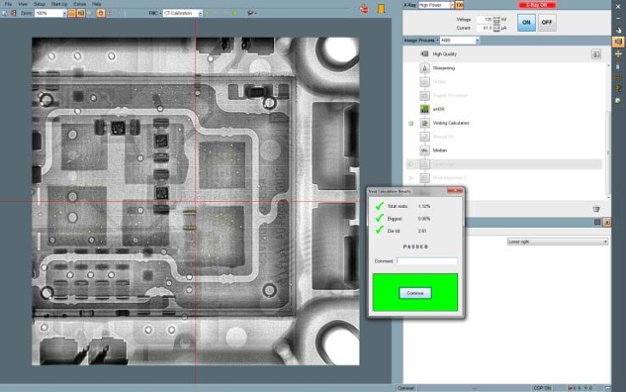
Task: Click the trash bin delete icon
Action: [596, 209]
